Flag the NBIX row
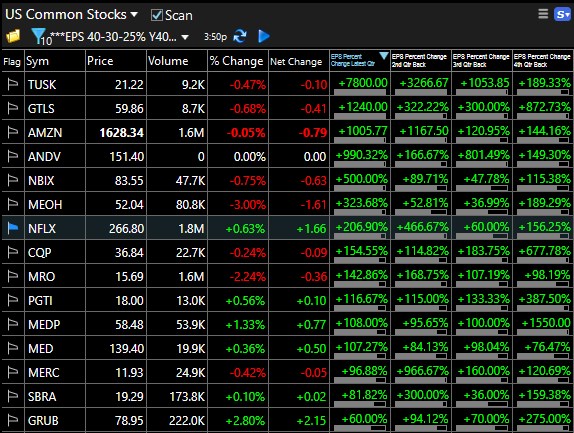 tap(13, 180)
